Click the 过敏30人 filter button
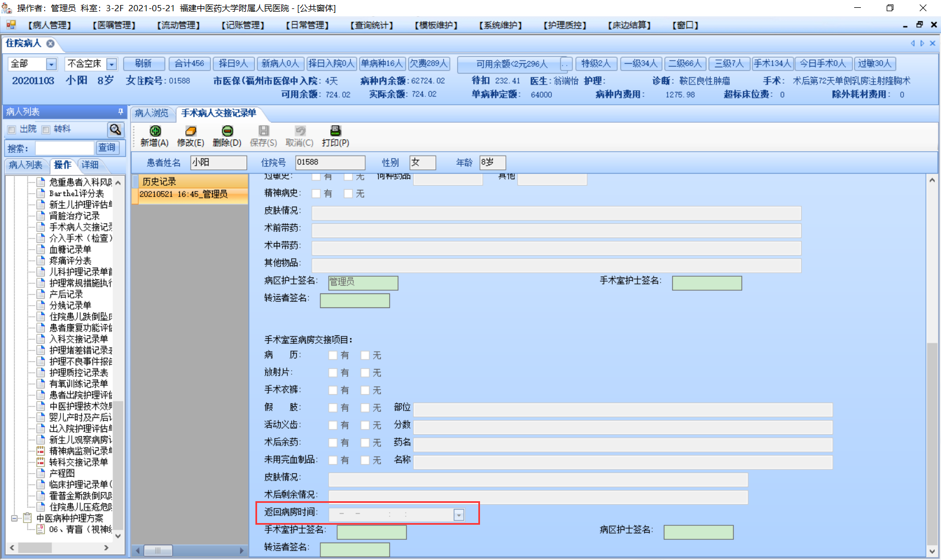The width and height of the screenshot is (941, 560). [874, 64]
